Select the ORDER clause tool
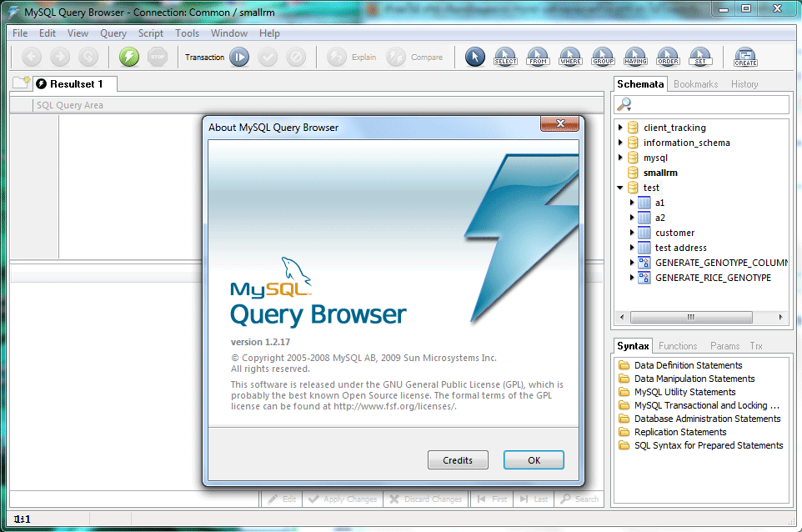The width and height of the screenshot is (802, 532). click(x=668, y=57)
